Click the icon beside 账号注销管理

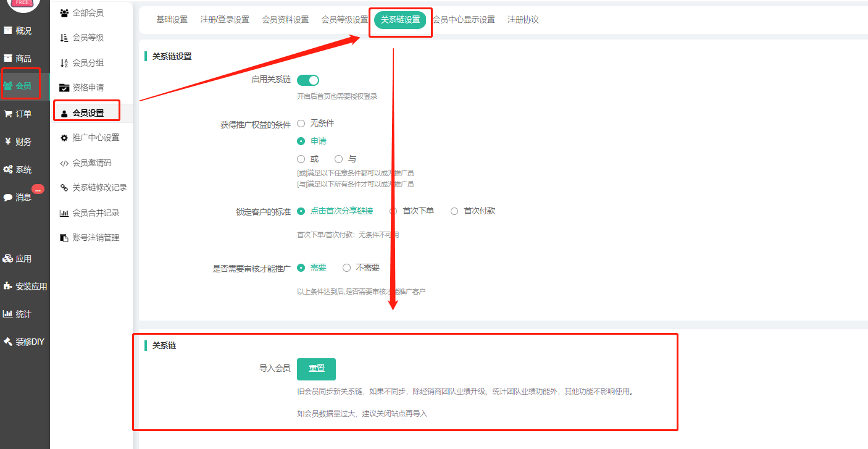click(64, 238)
